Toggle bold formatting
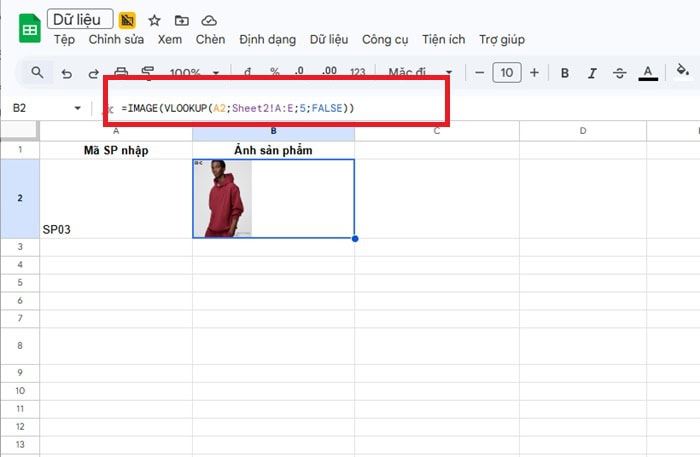700x457 pixels. pos(565,73)
